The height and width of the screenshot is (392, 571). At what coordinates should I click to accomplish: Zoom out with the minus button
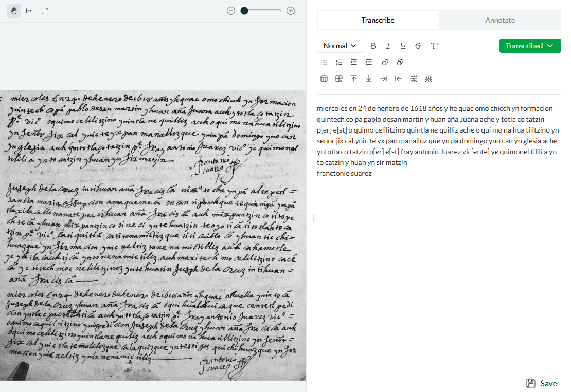coord(231,11)
